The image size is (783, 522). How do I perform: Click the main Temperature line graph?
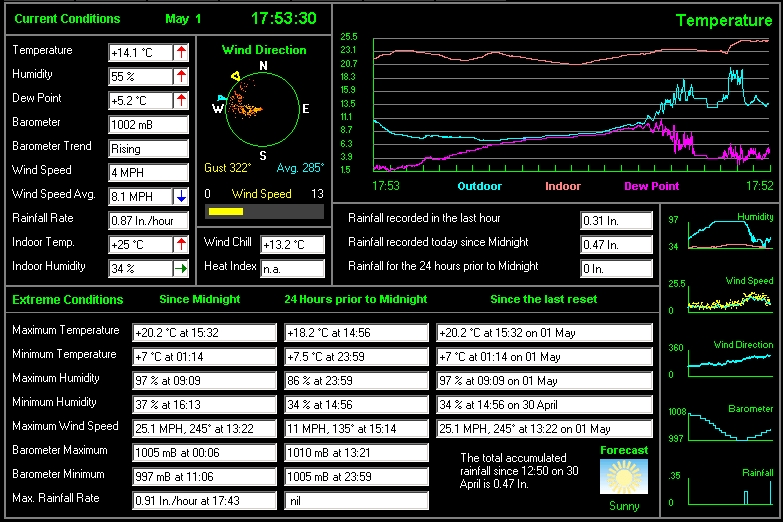pos(570,105)
